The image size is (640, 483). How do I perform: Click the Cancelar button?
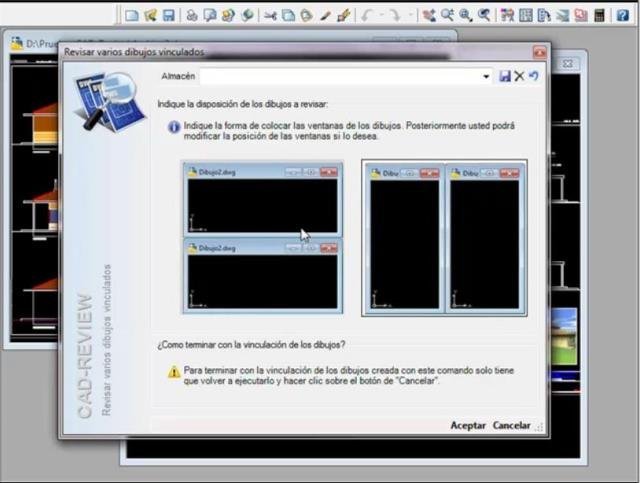point(511,425)
